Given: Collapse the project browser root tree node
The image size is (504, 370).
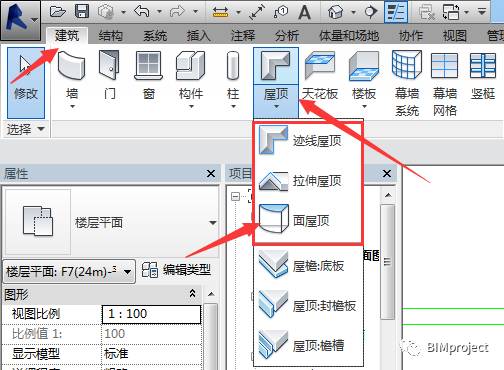Looking at the screenshot, I should [235, 196].
